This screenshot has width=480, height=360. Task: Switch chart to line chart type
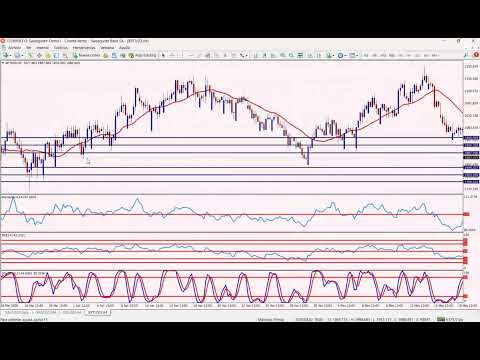274,55
